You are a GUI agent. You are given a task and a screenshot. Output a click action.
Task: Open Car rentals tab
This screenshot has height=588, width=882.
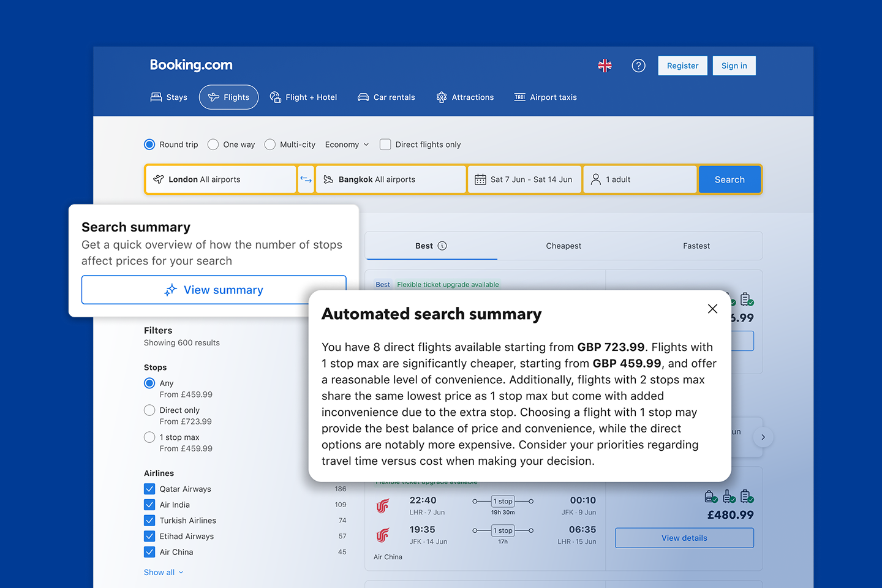point(386,97)
